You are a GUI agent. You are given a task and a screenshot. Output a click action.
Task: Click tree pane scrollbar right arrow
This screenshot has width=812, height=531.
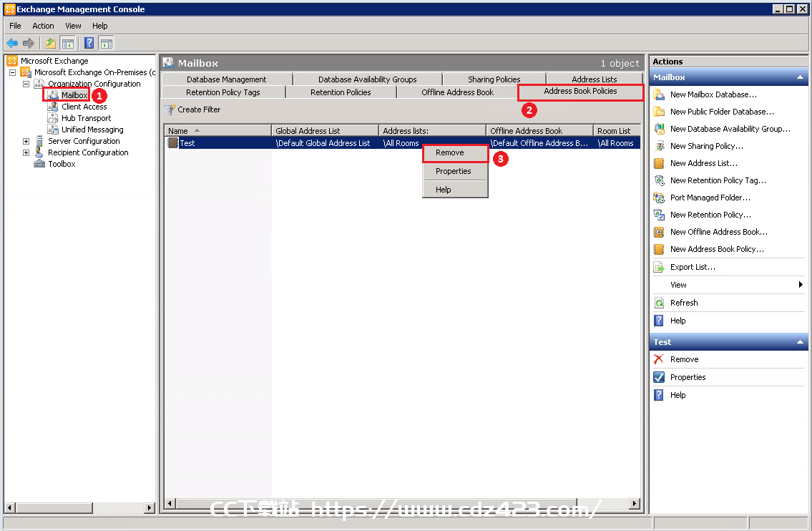click(x=149, y=507)
